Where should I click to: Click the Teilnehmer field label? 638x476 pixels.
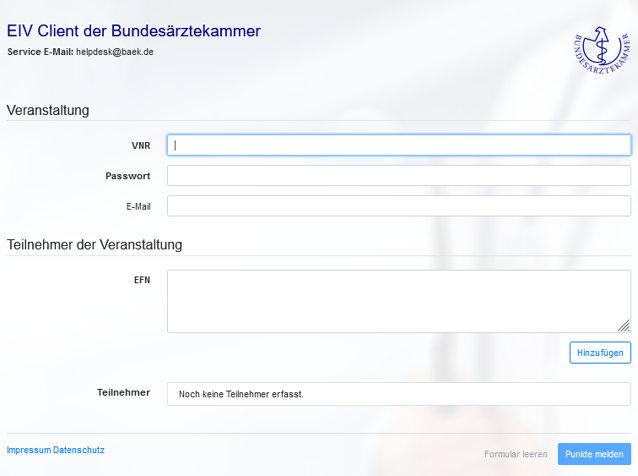[124, 393]
